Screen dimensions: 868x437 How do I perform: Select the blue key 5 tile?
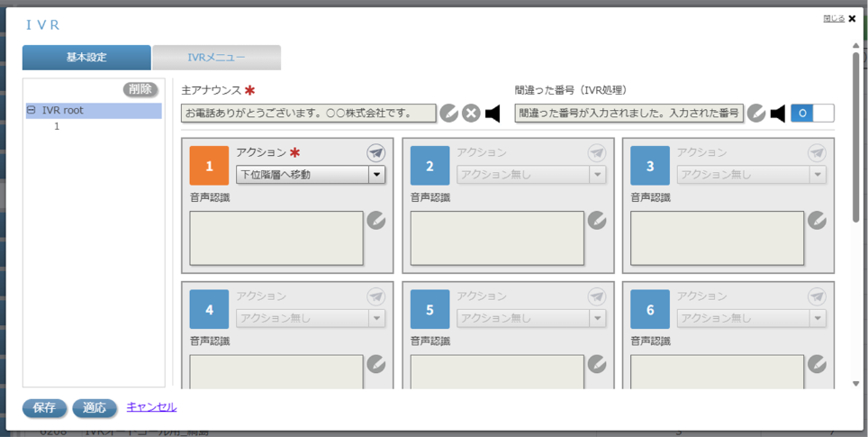point(430,310)
